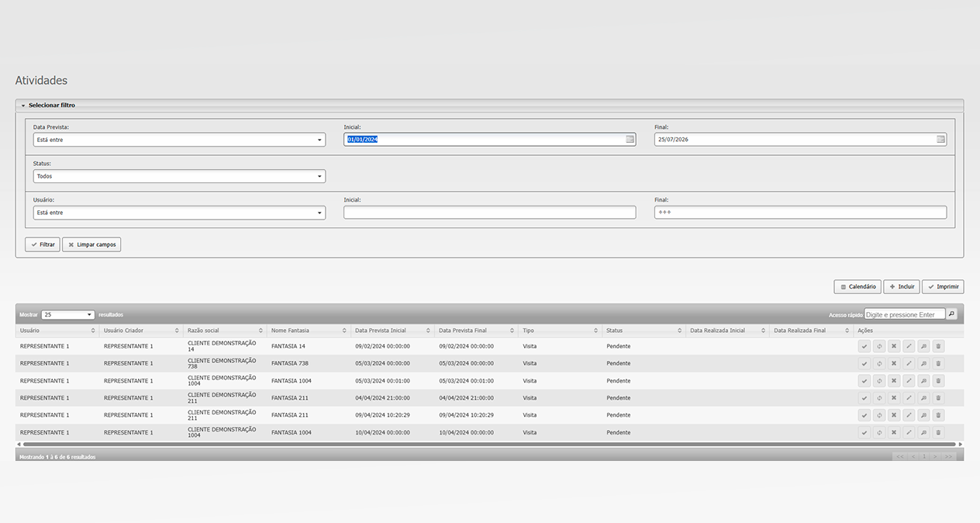Click the Imprimir button
980x523 pixels.
pyautogui.click(x=943, y=287)
